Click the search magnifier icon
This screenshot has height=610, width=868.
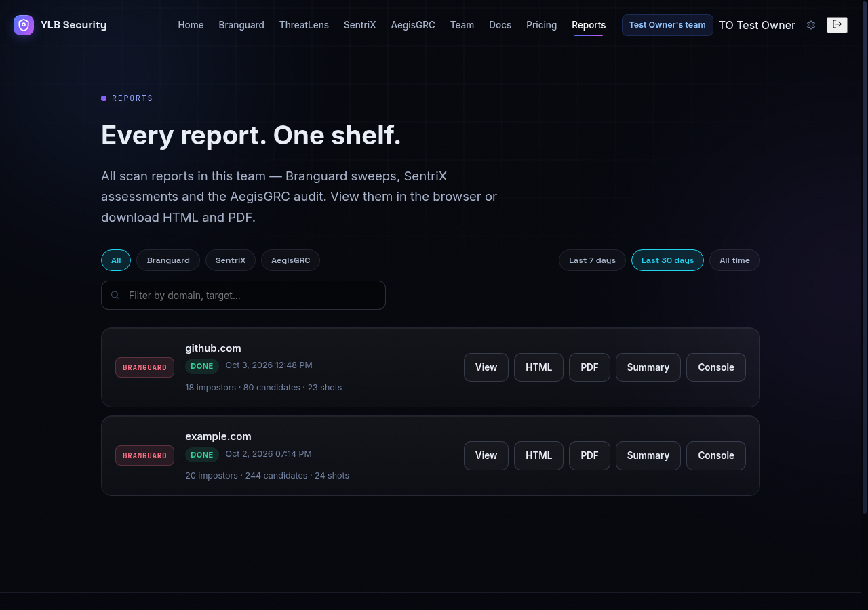115,296
